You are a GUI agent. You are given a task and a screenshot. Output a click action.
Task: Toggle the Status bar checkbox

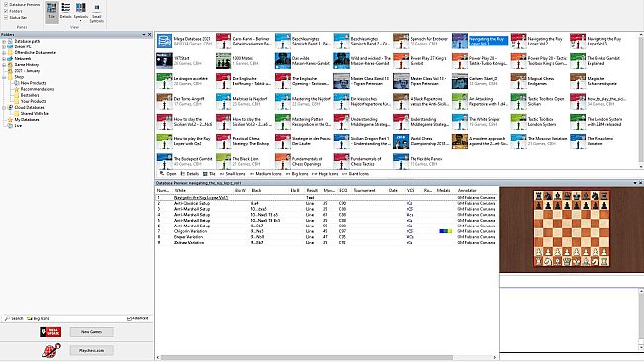point(6,17)
